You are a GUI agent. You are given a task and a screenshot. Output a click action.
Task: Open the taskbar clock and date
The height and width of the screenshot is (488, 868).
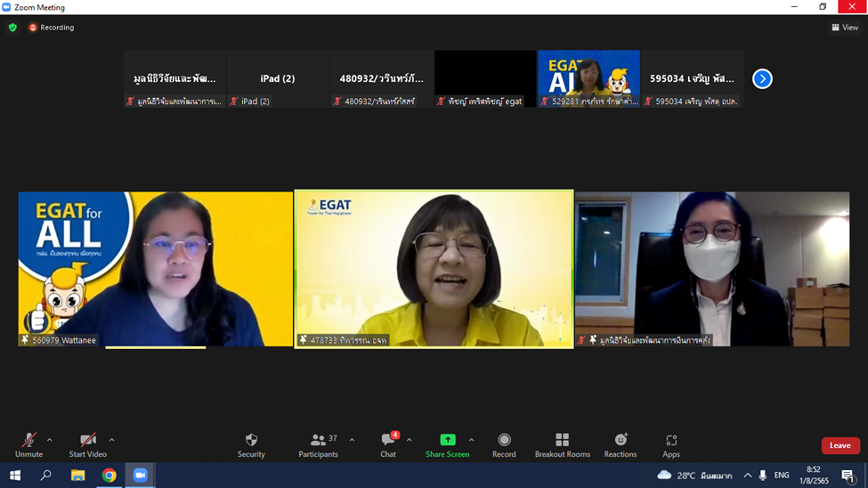(x=814, y=476)
